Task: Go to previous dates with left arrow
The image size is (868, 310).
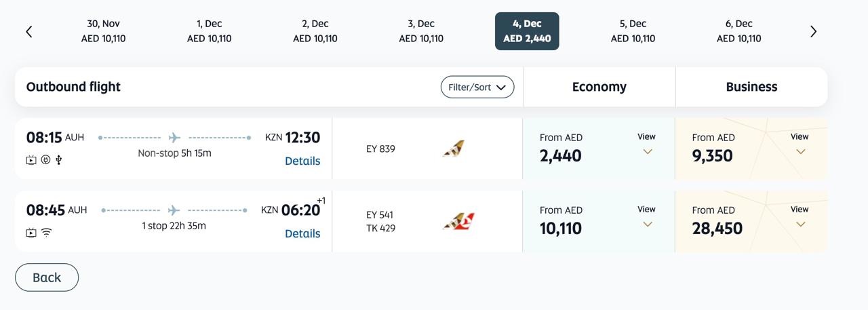Action: pyautogui.click(x=29, y=32)
